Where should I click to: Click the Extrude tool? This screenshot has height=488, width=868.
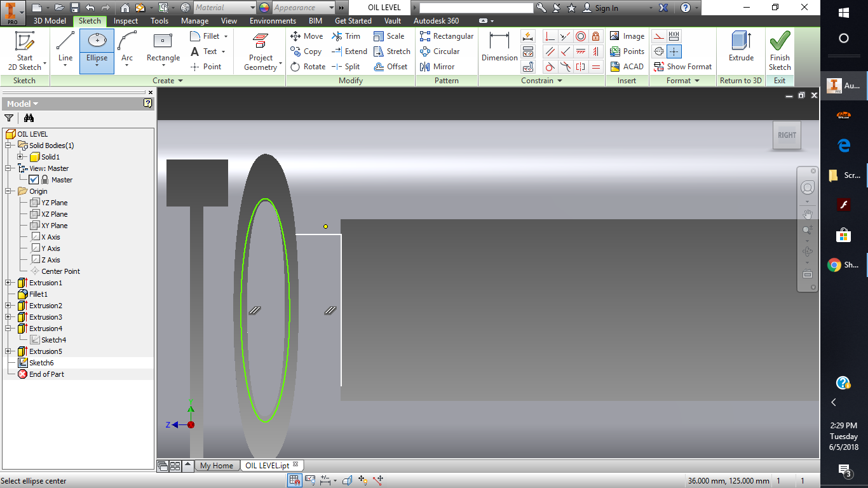coord(741,48)
